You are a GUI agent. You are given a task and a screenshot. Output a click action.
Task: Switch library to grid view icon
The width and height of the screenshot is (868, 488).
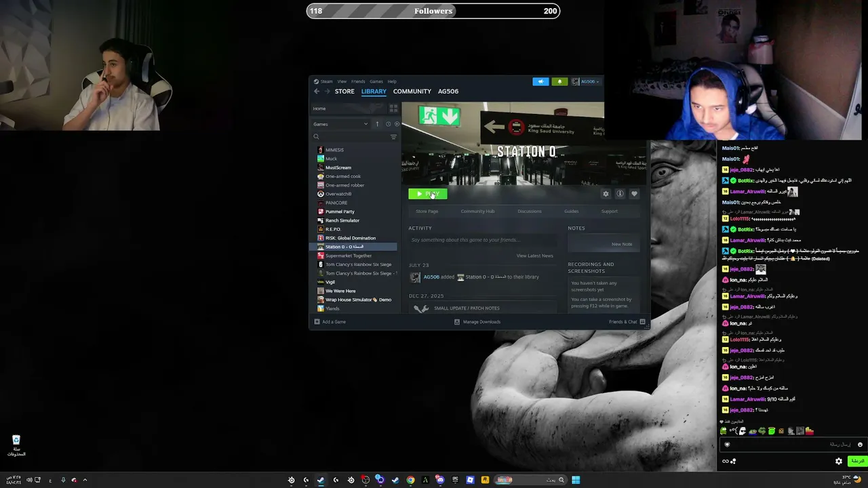393,108
